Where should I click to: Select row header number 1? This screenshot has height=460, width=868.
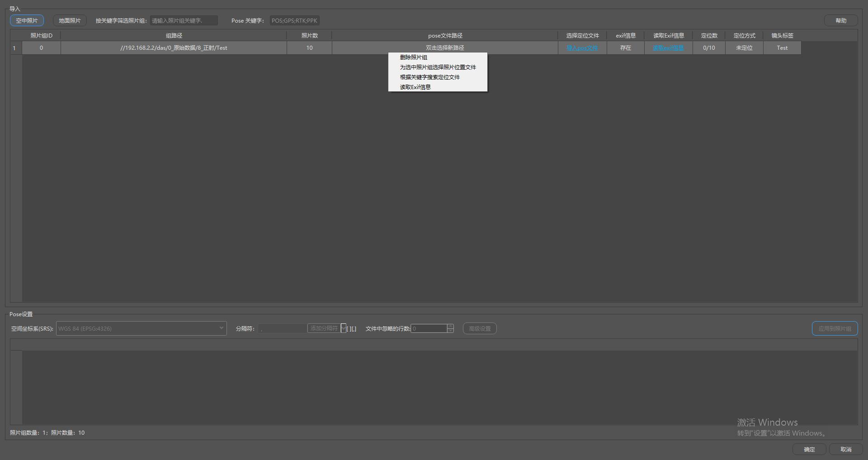click(16, 48)
